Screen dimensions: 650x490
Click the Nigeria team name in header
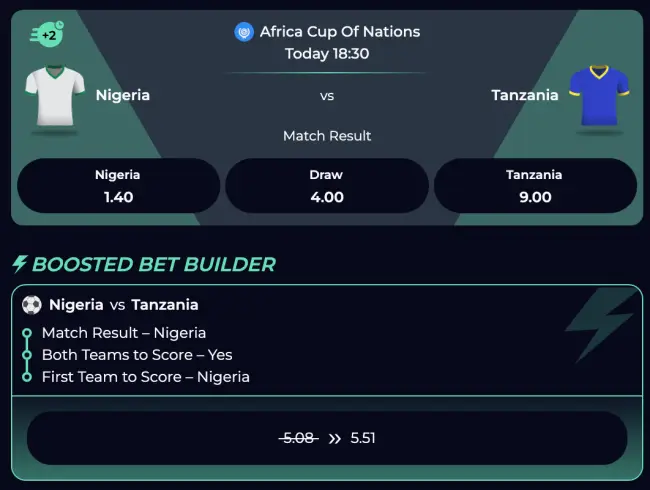[123, 95]
